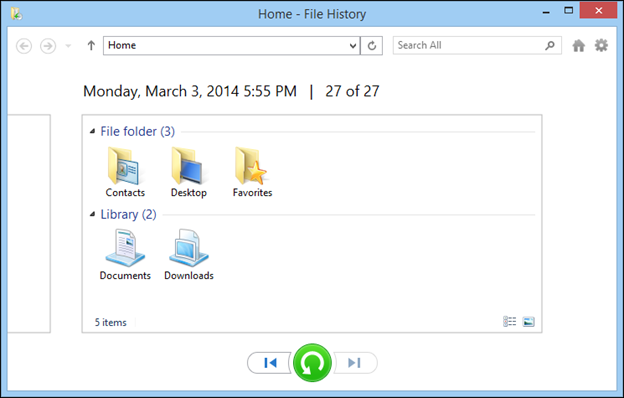Click the 5 items status text
This screenshot has height=398, width=624.
(x=111, y=322)
